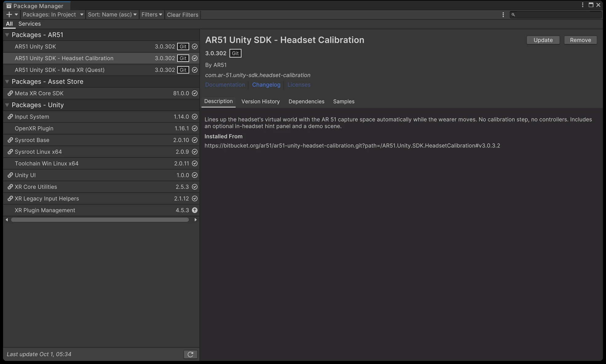
Task: Open the Documentation link
Action: click(x=225, y=85)
